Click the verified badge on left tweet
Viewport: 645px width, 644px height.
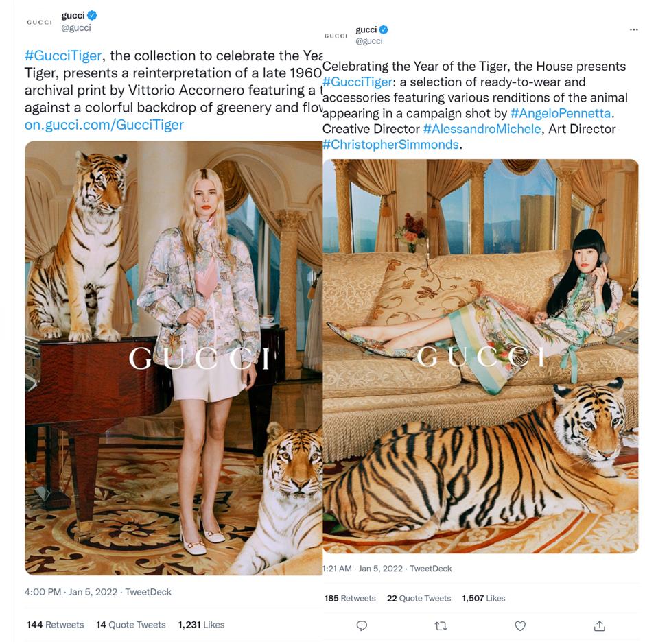click(91, 15)
